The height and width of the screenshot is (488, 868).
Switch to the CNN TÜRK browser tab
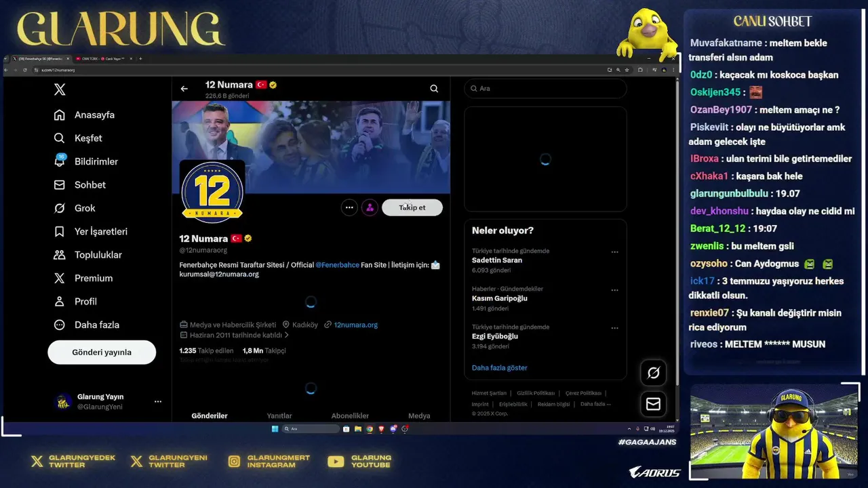click(x=103, y=59)
